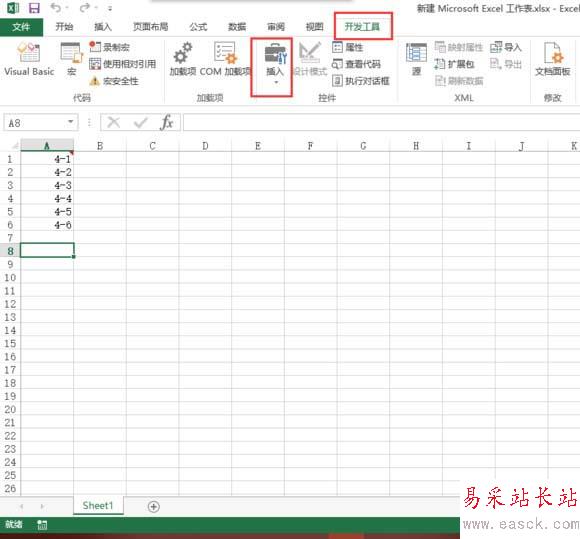This screenshot has width=580, height=539.
Task: Click XML Export (导出)
Action: point(505,64)
